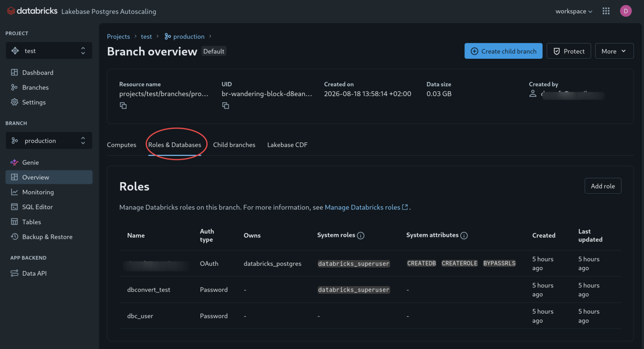Open the production branch selector
The image size is (644, 349).
[49, 141]
